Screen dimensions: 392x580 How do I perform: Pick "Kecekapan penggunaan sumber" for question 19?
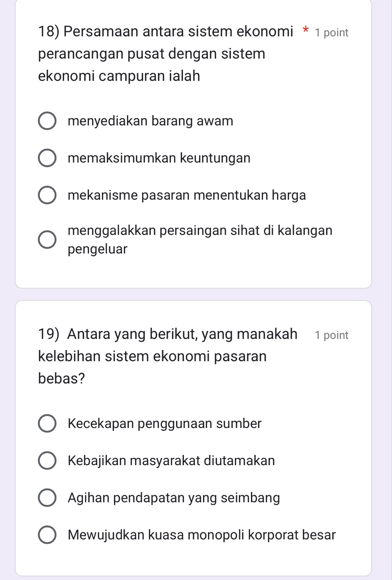click(164, 423)
